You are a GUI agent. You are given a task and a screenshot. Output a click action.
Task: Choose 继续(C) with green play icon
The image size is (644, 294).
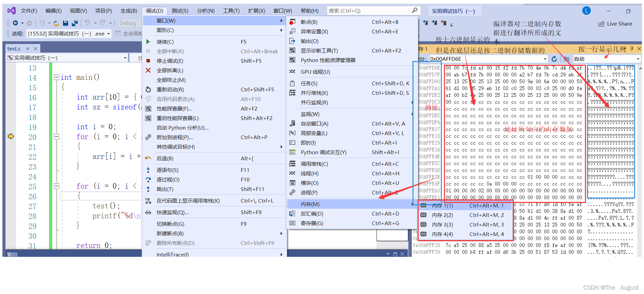coord(214,42)
